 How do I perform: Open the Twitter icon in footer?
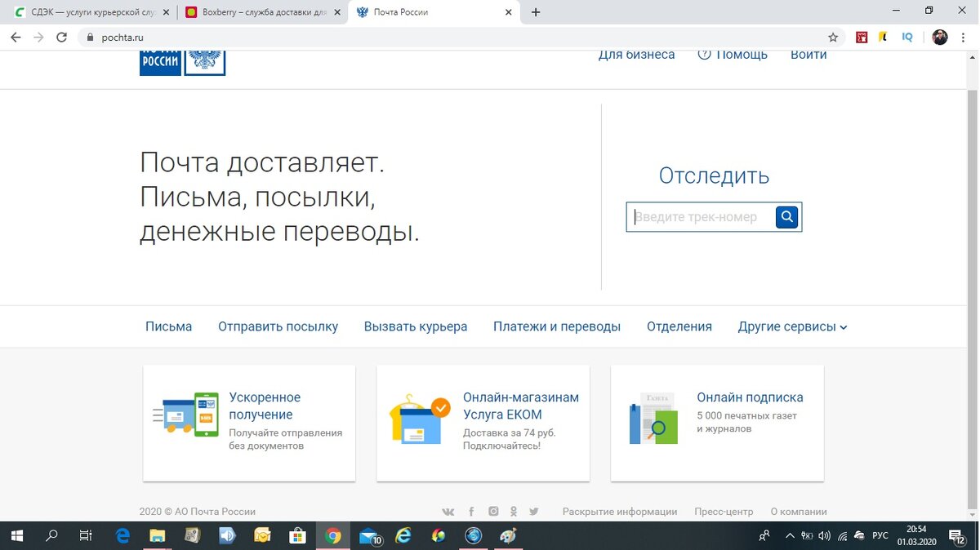pyautogui.click(x=534, y=511)
